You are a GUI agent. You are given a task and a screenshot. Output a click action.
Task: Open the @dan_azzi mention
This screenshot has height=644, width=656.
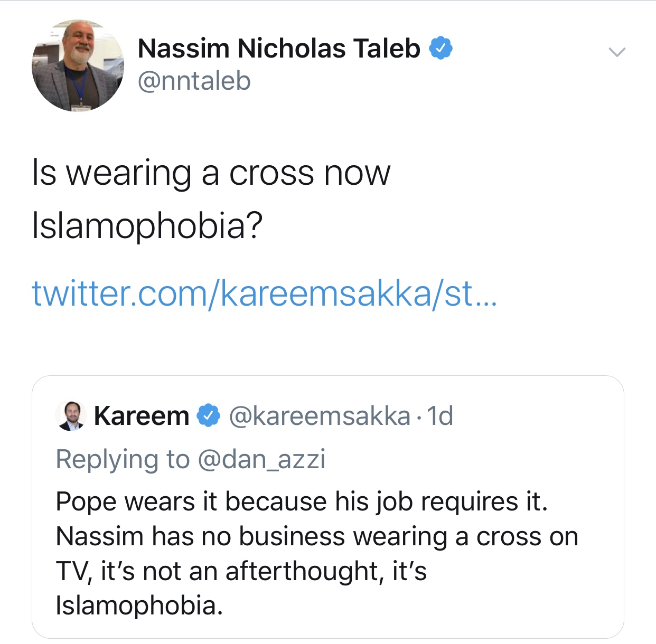(261, 459)
